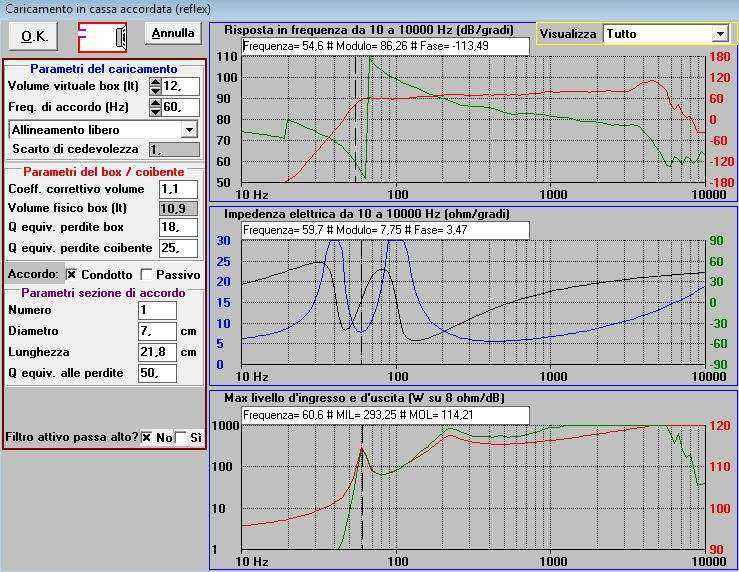This screenshot has width=739, height=572.
Task: Click the dashed cursor line in max level graph
Action: click(x=362, y=488)
